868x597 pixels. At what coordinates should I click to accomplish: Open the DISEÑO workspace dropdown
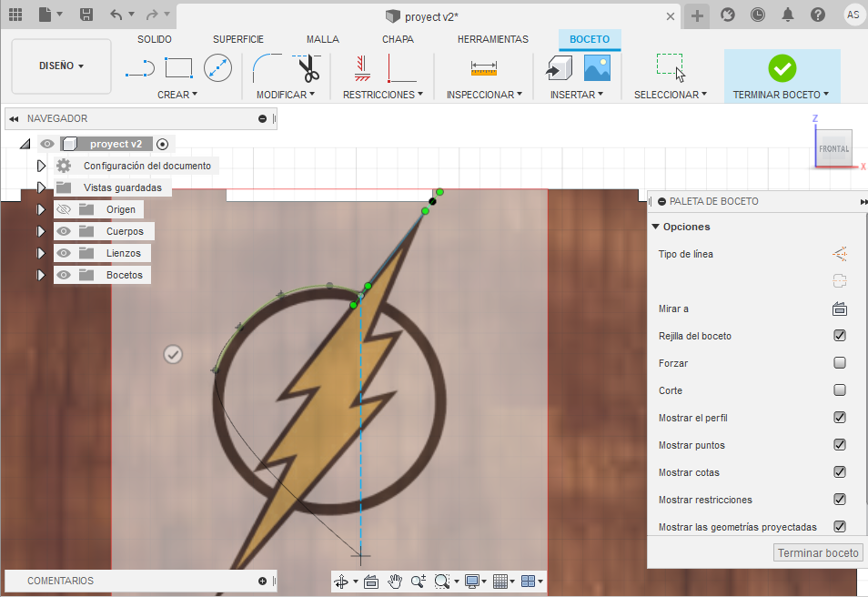tap(61, 66)
